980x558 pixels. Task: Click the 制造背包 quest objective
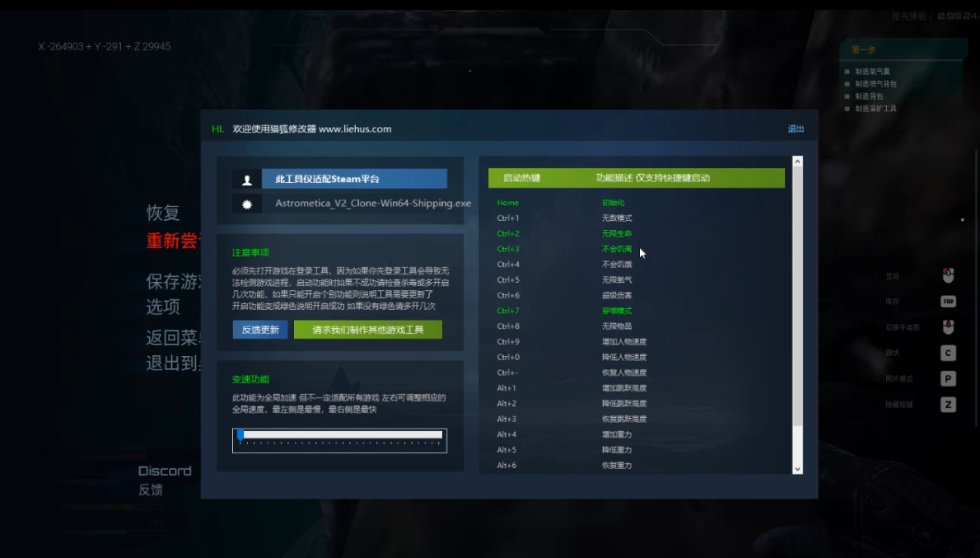(869, 96)
